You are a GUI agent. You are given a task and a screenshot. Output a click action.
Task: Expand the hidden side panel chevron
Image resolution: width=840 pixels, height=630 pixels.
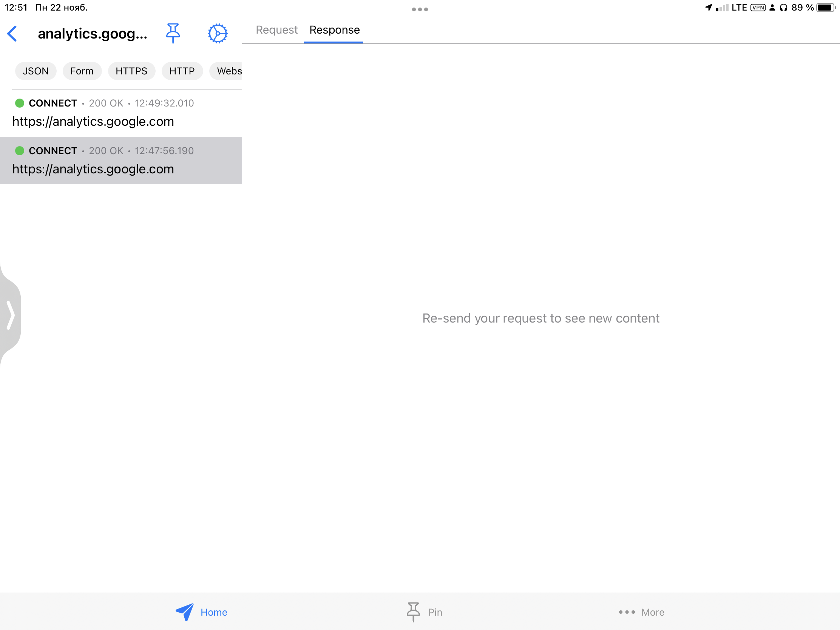coord(11,316)
